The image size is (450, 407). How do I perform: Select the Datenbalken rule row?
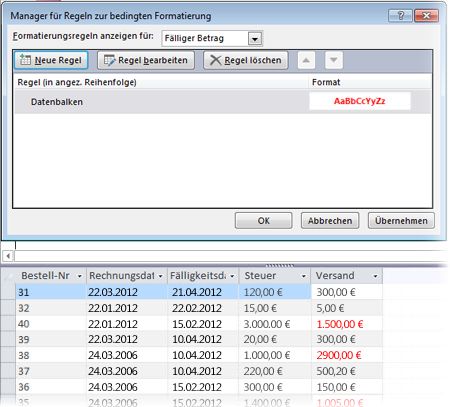point(222,102)
